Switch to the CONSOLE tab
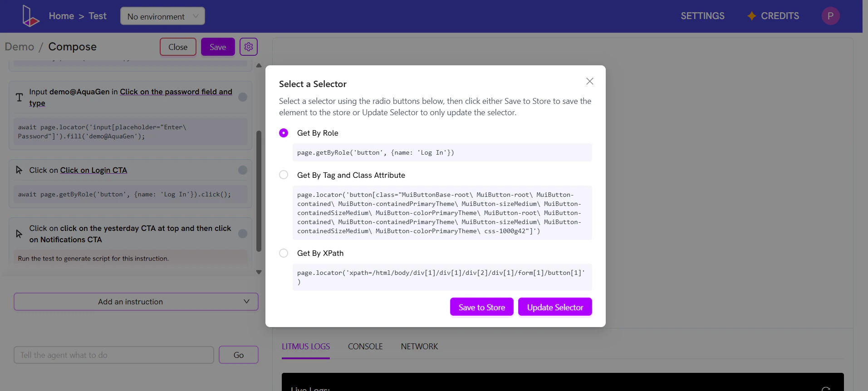The height and width of the screenshot is (391, 868). point(365,347)
